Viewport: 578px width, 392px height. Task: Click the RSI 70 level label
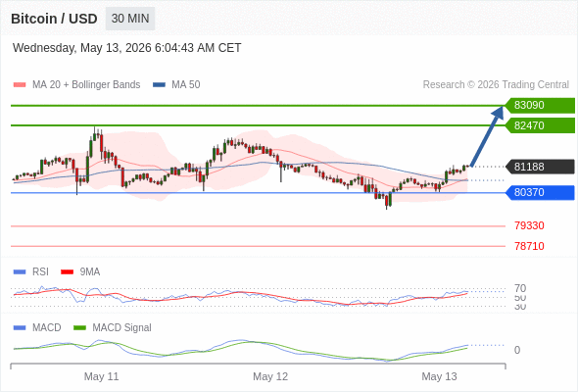(520, 288)
